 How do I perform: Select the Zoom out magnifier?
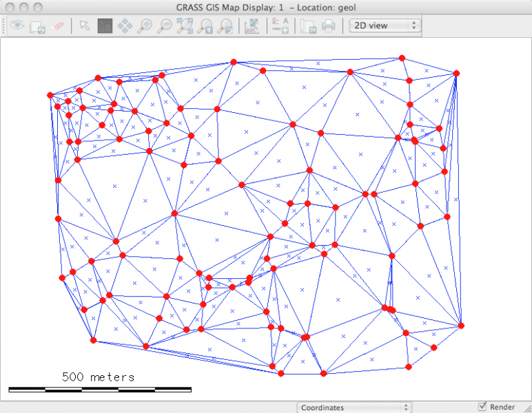pos(165,25)
